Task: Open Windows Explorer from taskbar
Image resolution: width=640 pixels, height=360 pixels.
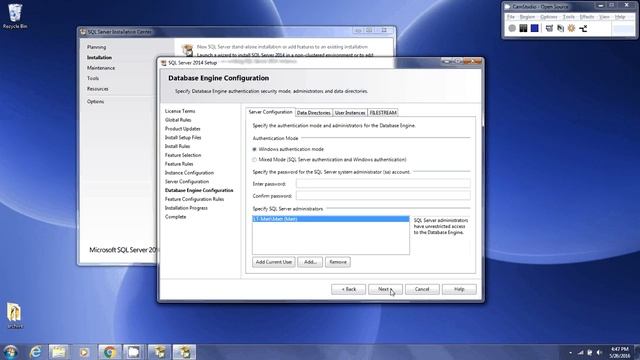Action: click(59, 351)
